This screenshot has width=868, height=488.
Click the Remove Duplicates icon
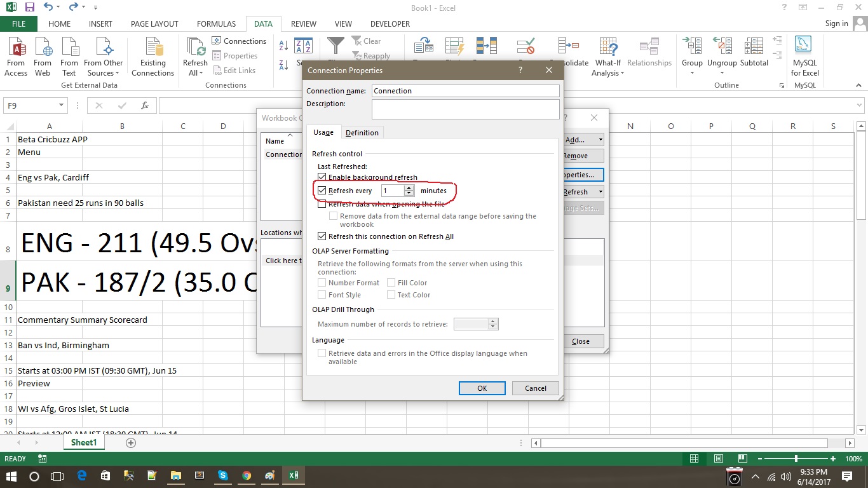(x=487, y=46)
